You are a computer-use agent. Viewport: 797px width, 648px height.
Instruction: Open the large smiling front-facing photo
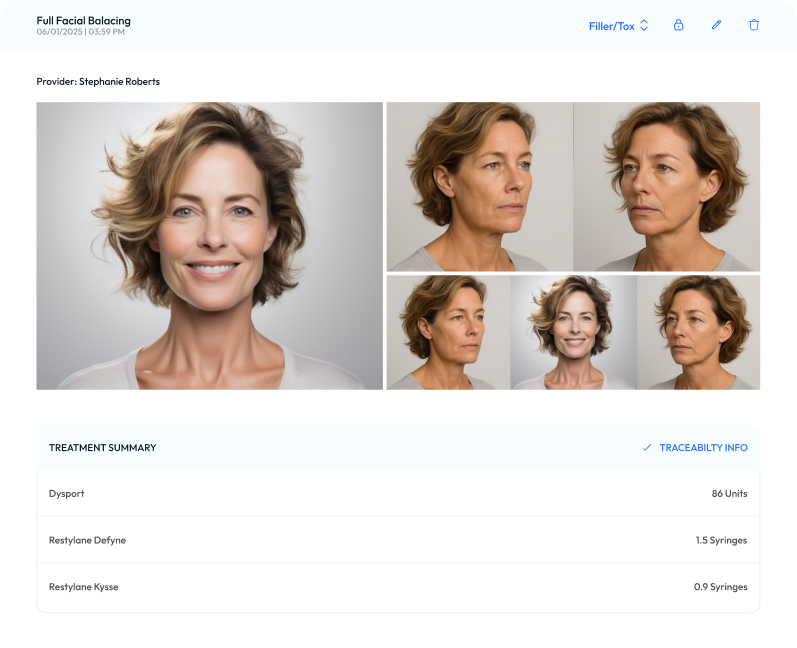[x=209, y=246]
